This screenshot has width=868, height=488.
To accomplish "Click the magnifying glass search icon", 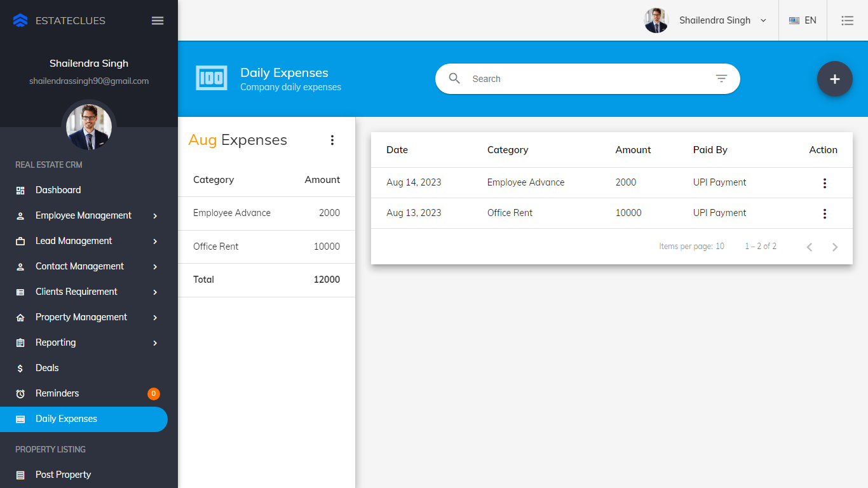I will pyautogui.click(x=454, y=79).
